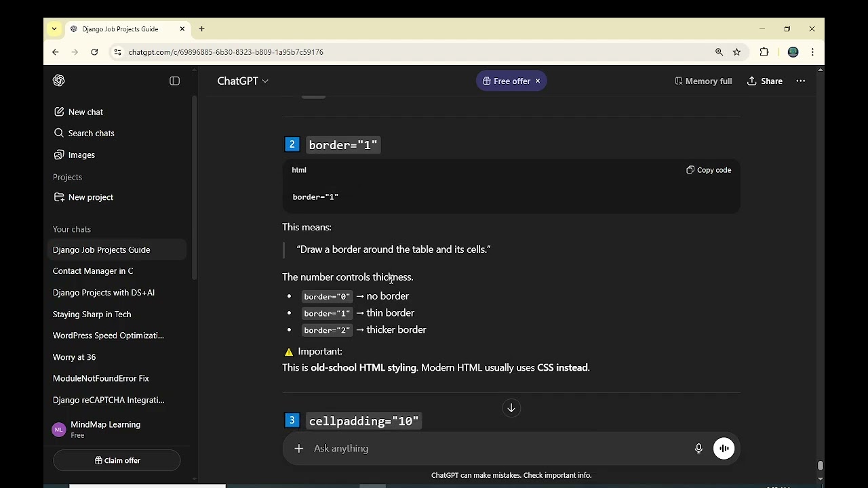The width and height of the screenshot is (868, 488).
Task: Click the Claim offer button
Action: click(x=117, y=461)
